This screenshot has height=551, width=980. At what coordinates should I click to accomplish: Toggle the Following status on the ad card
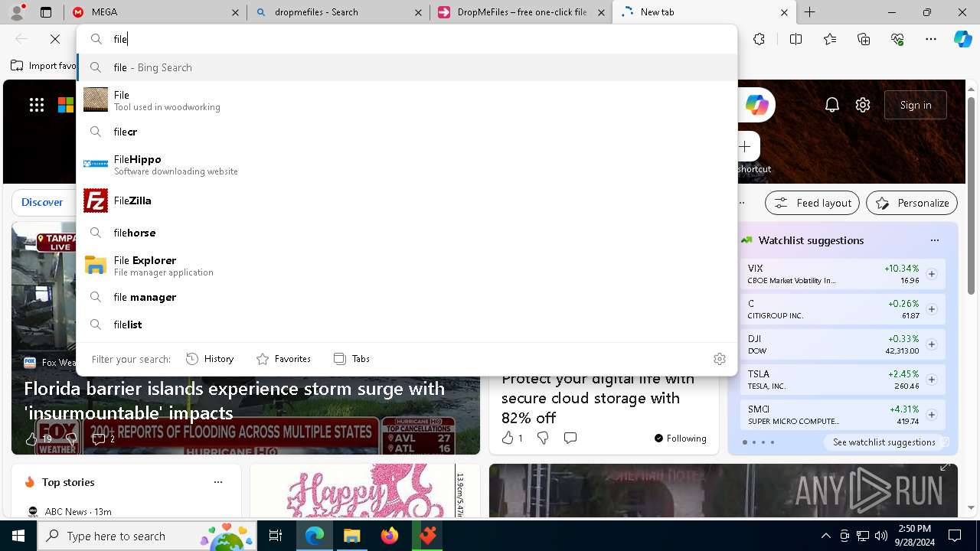[680, 439]
